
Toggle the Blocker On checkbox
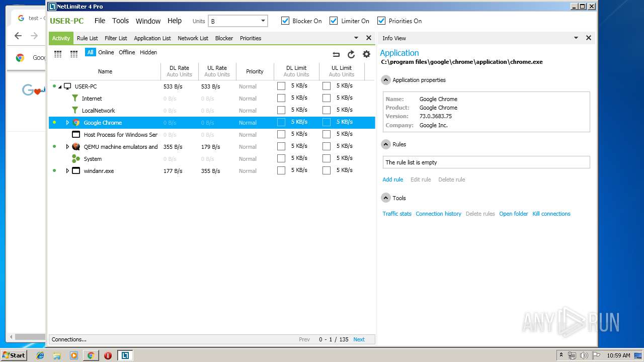coord(285,21)
